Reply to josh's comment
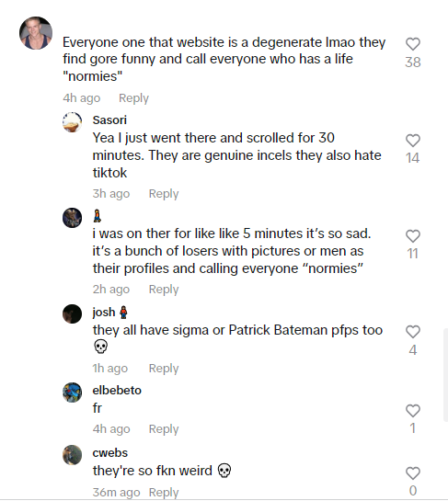The image size is (448, 501). (164, 369)
